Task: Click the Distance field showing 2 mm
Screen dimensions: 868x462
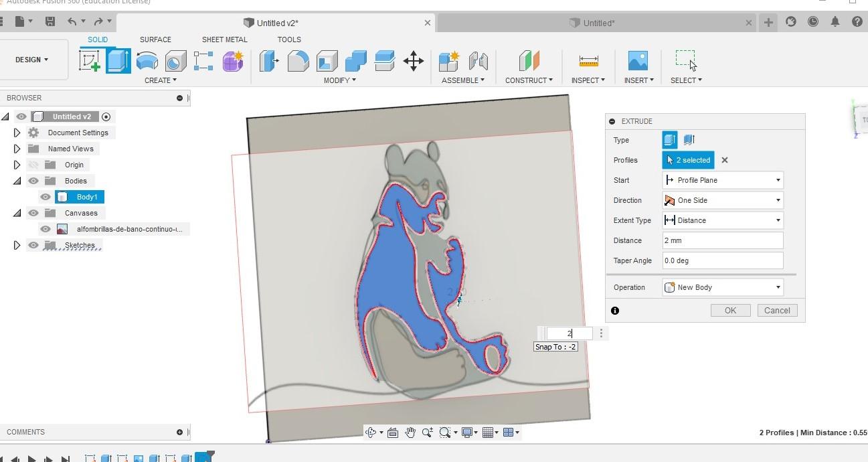Action: tap(723, 240)
